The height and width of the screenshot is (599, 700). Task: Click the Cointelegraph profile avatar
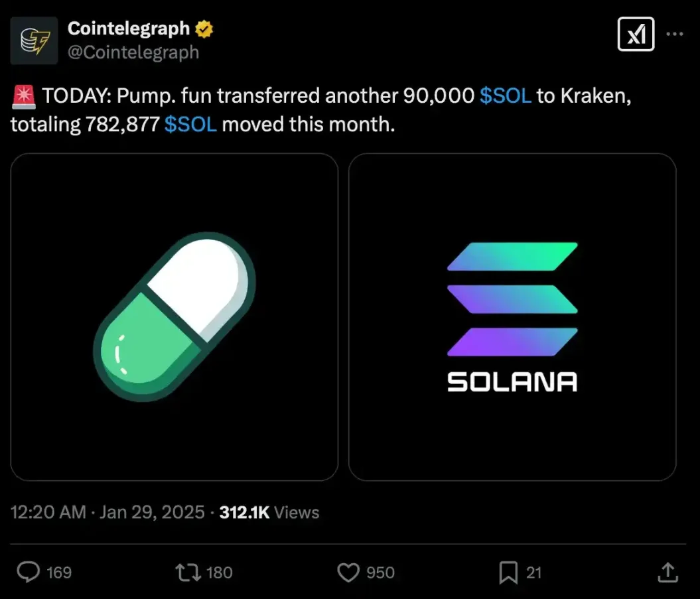34,40
